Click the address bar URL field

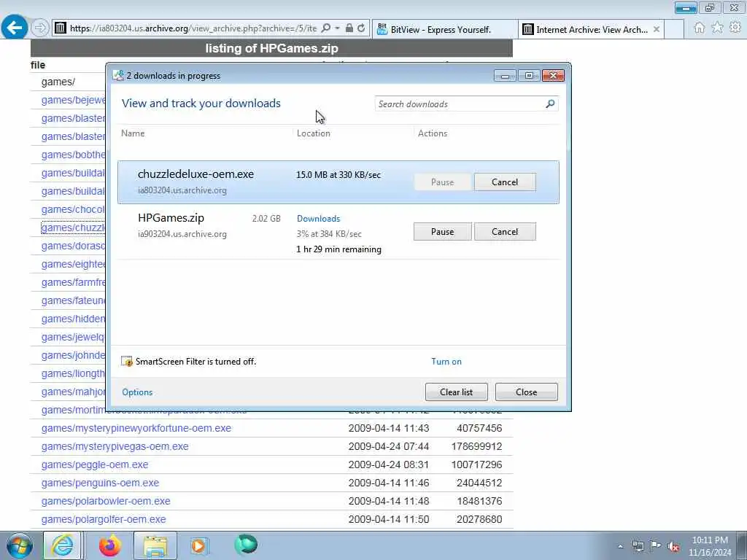[x=193, y=28]
